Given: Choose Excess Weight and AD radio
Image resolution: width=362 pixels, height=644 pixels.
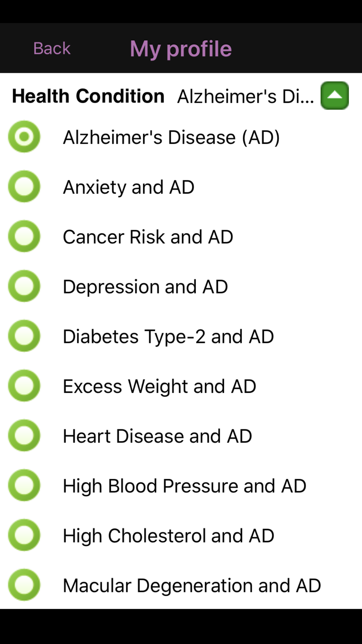Looking at the screenshot, I should (24, 386).
